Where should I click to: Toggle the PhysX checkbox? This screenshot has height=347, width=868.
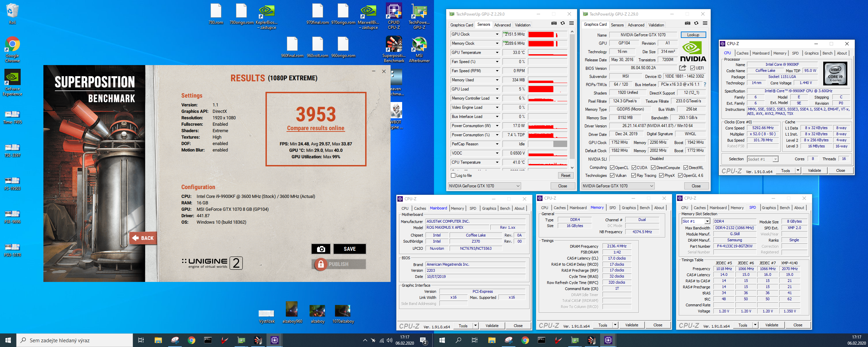pyautogui.click(x=661, y=176)
